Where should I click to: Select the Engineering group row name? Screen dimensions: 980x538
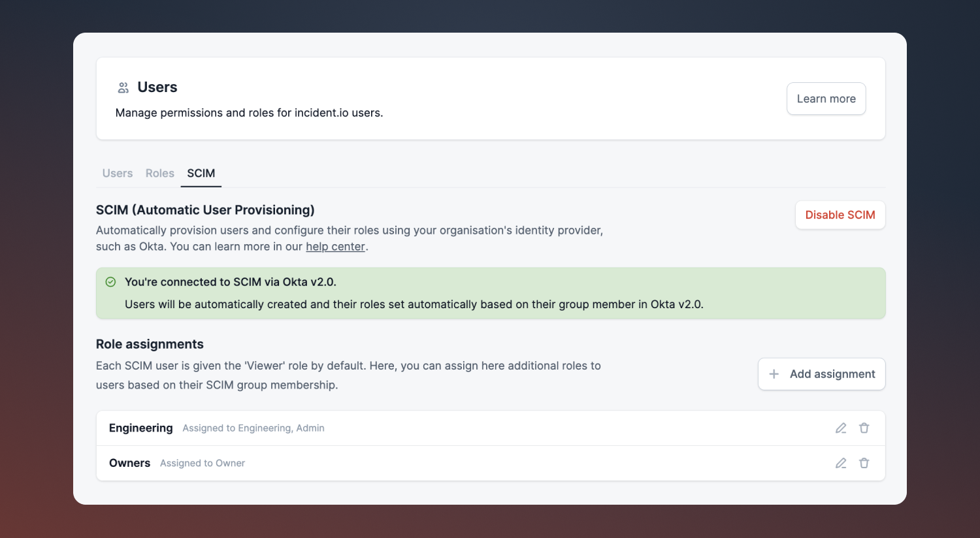click(140, 428)
